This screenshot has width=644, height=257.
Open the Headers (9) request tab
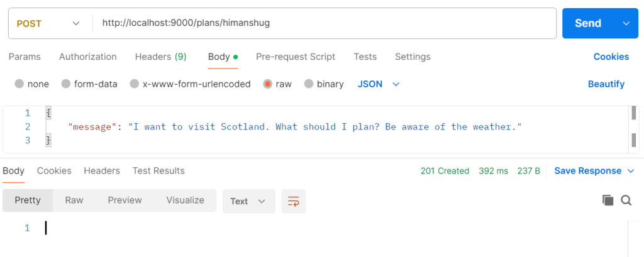(160, 57)
